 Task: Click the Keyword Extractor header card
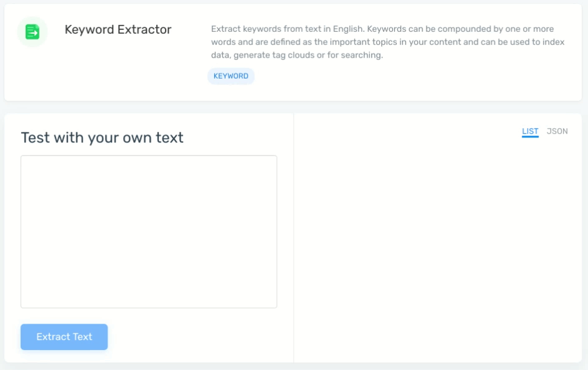pyautogui.click(x=294, y=51)
